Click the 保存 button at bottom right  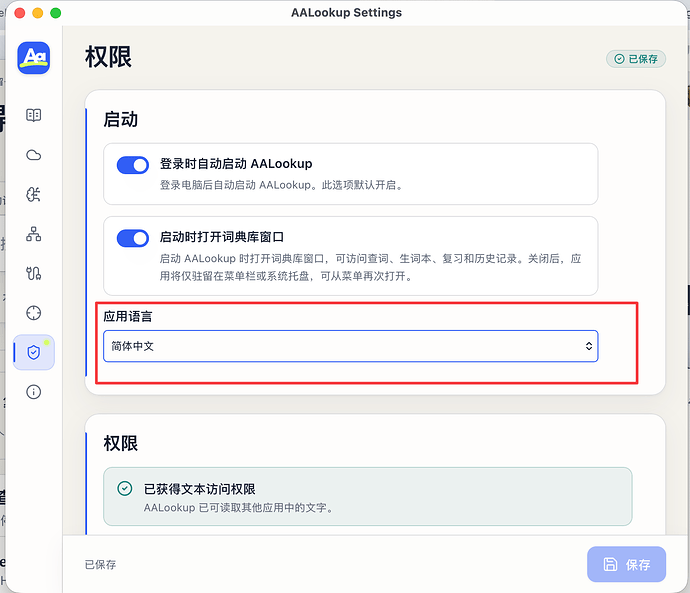point(626,564)
